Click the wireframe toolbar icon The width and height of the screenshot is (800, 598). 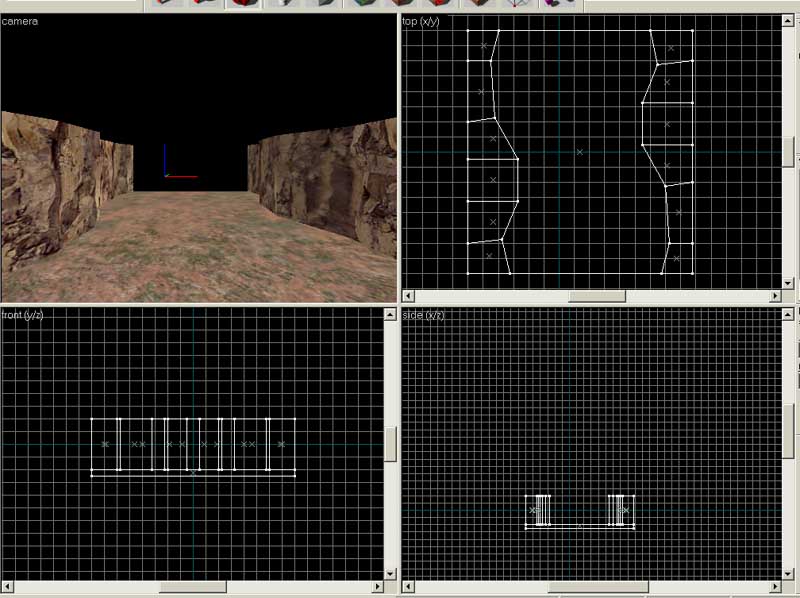[x=515, y=4]
